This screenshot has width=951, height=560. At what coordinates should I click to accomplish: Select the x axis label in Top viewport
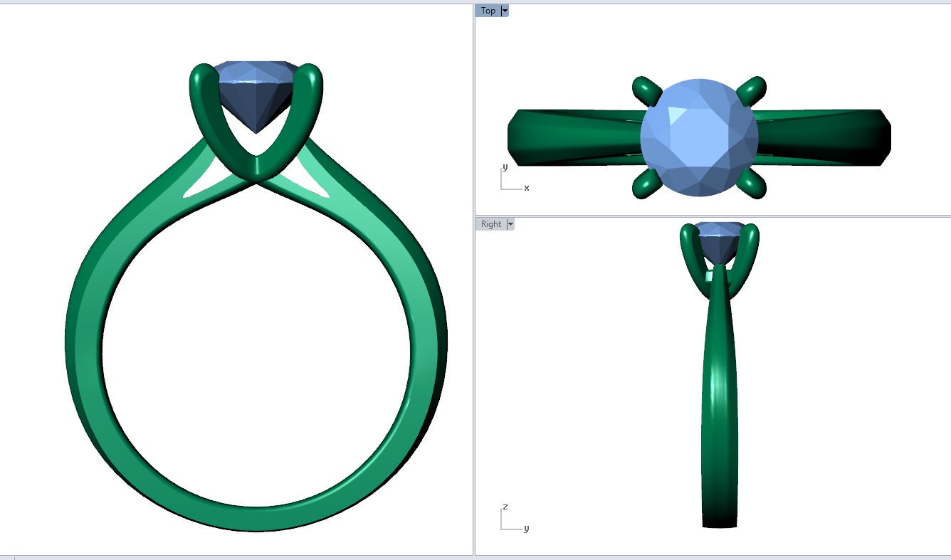coord(526,186)
